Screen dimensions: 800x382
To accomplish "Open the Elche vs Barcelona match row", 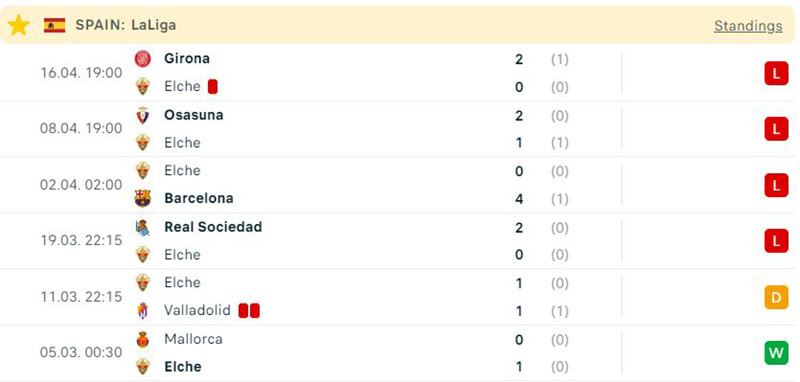I will point(398,185).
